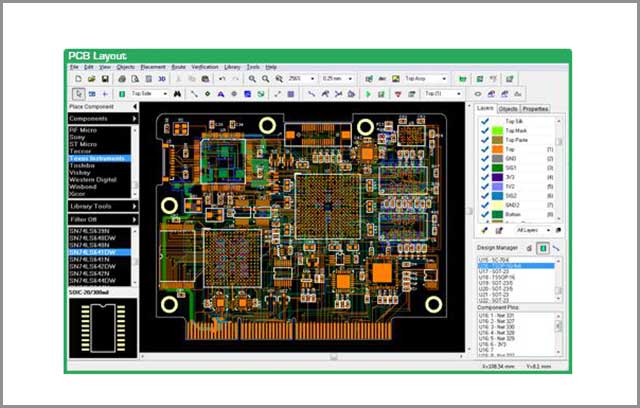640x408 pixels.
Task: Expand the Components panel arrow
Action: [x=134, y=119]
